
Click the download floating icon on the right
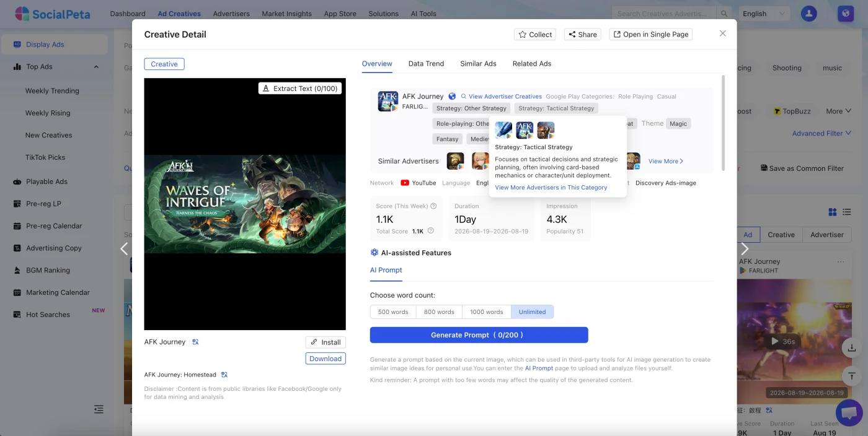tap(852, 348)
